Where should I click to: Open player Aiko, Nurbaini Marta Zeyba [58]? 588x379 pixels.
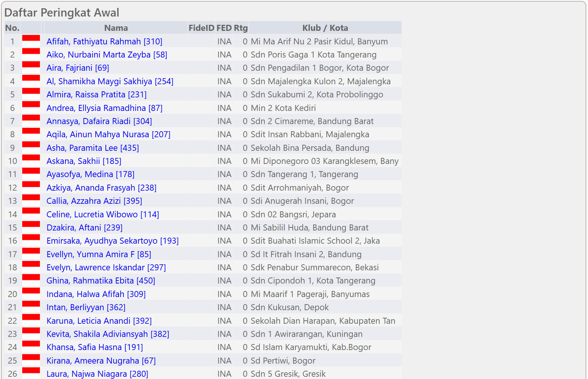point(107,55)
